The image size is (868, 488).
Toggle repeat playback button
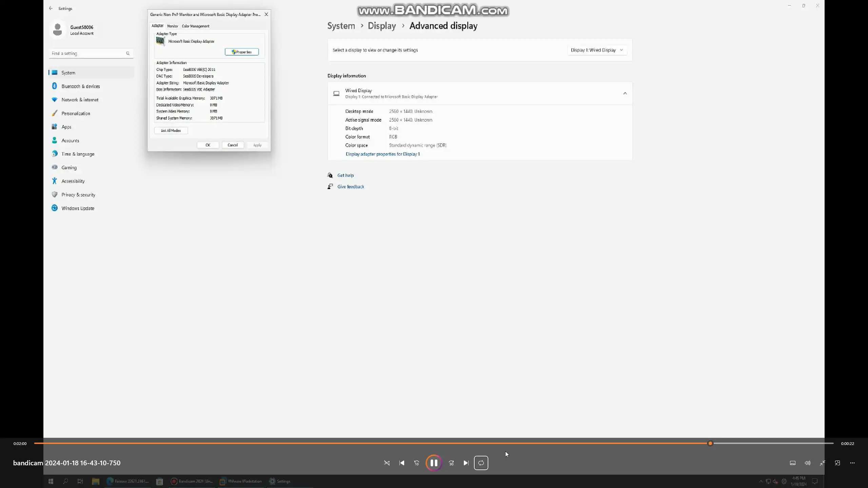(x=481, y=463)
